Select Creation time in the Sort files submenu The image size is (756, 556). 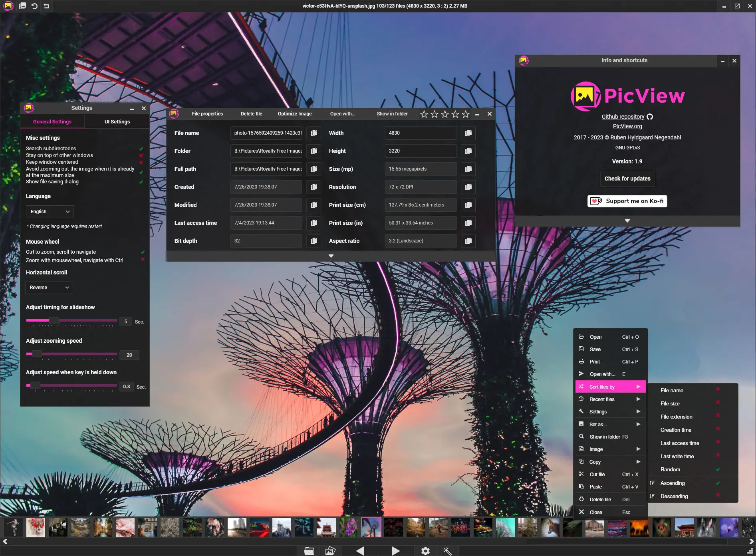pyautogui.click(x=676, y=430)
